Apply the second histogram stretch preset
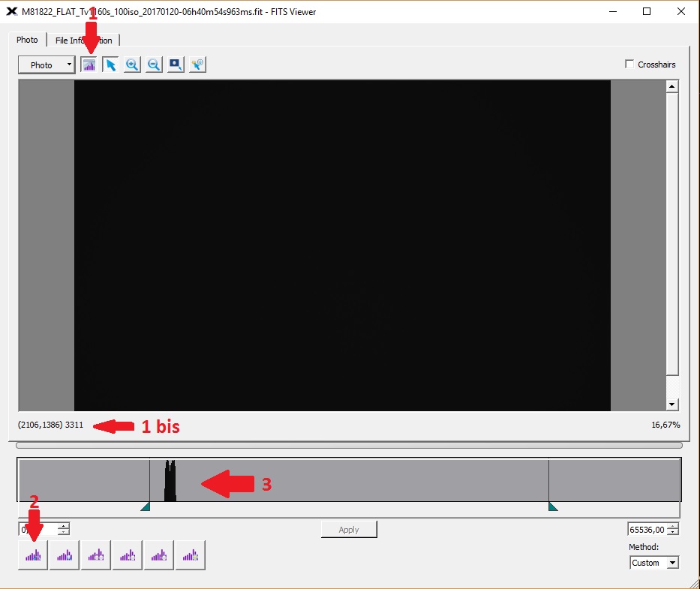This screenshot has height=589, width=700. [x=65, y=555]
